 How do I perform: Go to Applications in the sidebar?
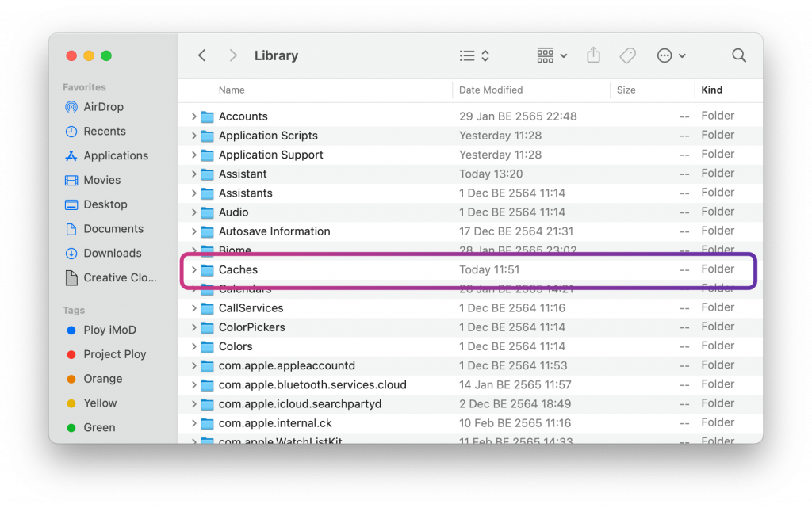click(x=116, y=156)
